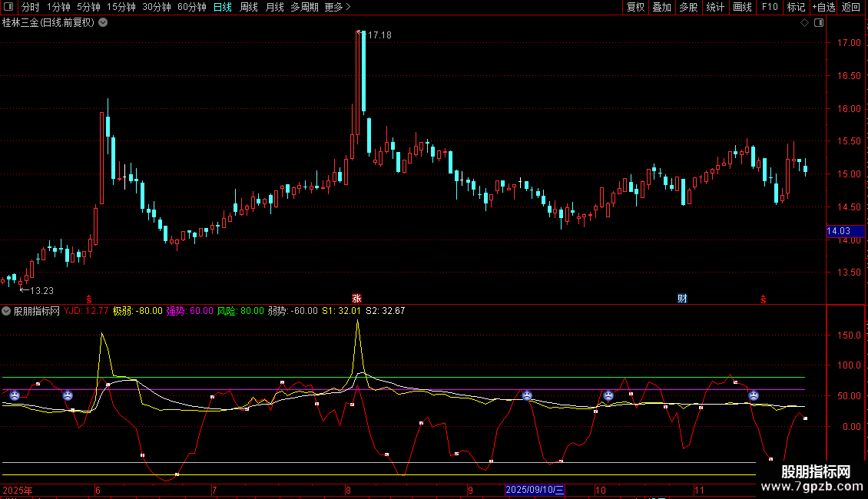
Task: Click the 2025/09/10 date marker on timeline
Action: point(535,490)
